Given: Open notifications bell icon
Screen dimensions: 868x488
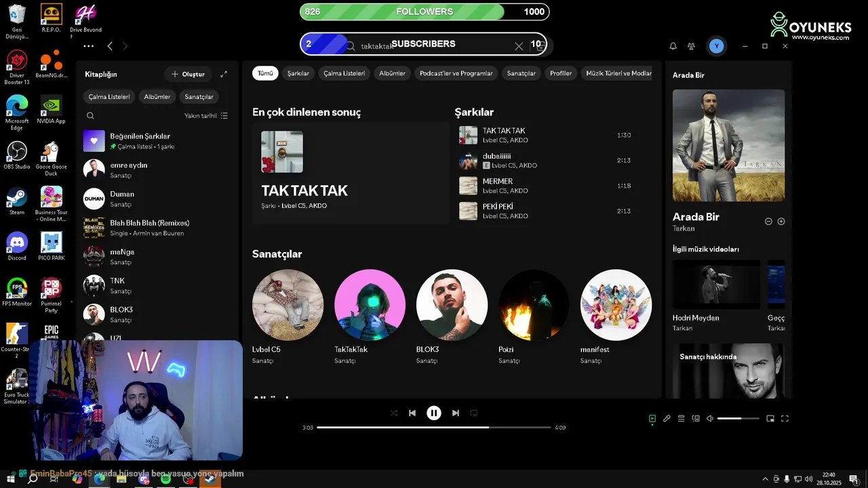Looking at the screenshot, I should pyautogui.click(x=673, y=46).
